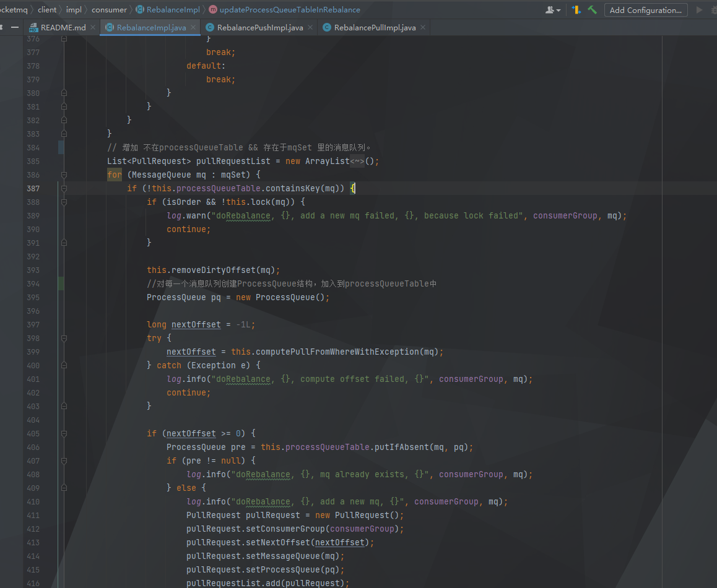
Task: Click the method icon in breadcrumb
Action: pyautogui.click(x=213, y=10)
